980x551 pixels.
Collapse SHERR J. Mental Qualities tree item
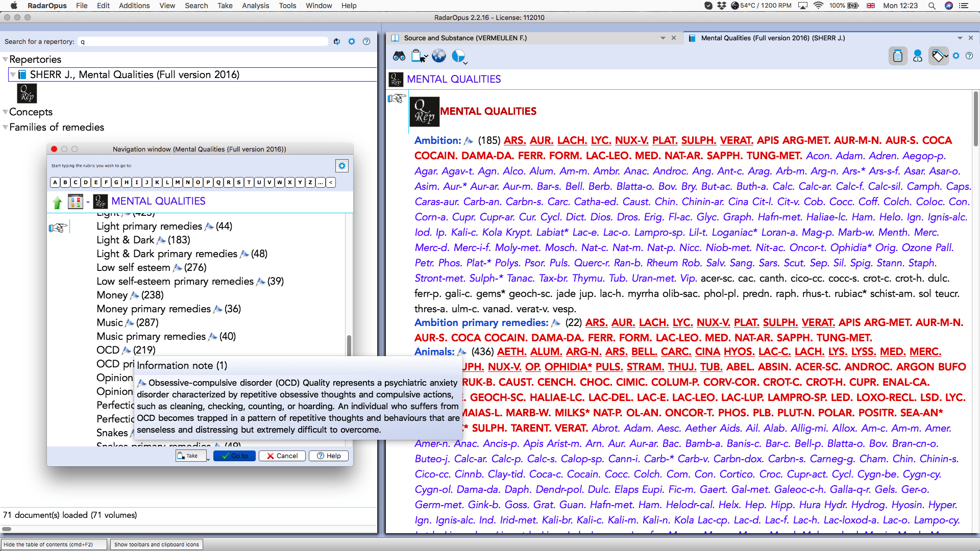coord(13,75)
